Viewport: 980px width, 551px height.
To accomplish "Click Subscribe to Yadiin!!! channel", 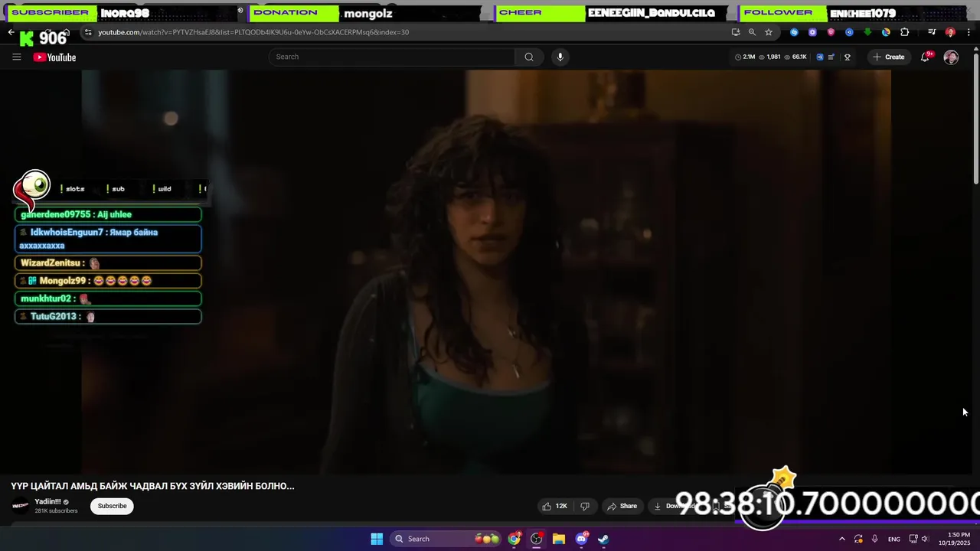I will (x=112, y=506).
